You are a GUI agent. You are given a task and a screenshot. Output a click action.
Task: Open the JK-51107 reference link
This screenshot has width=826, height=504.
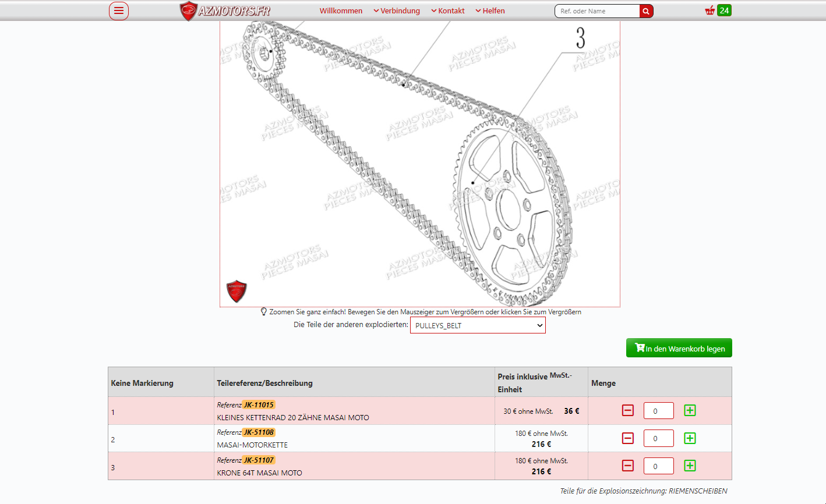pos(259,460)
